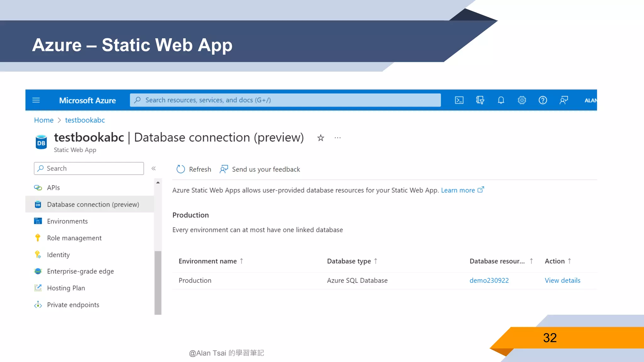Click the Environments sidebar icon
644x362 pixels.
[38, 221]
